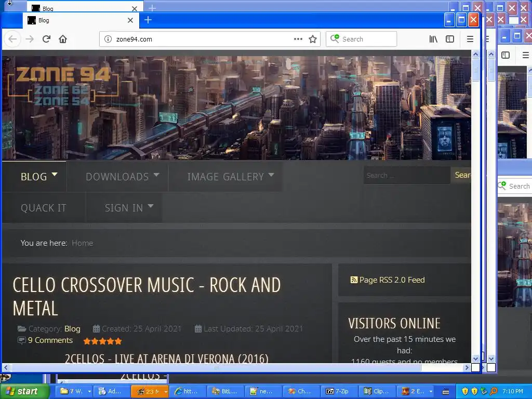
Task: Open the browser home page icon
Action: [63, 39]
